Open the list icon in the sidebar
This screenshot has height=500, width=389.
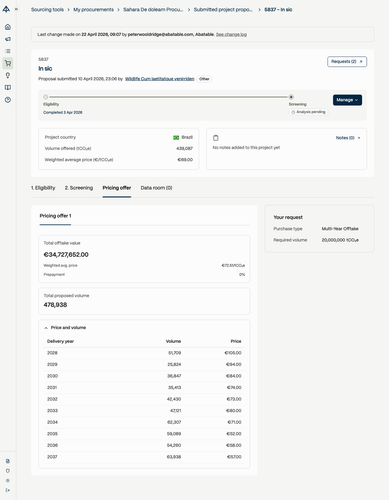[x=8, y=51]
